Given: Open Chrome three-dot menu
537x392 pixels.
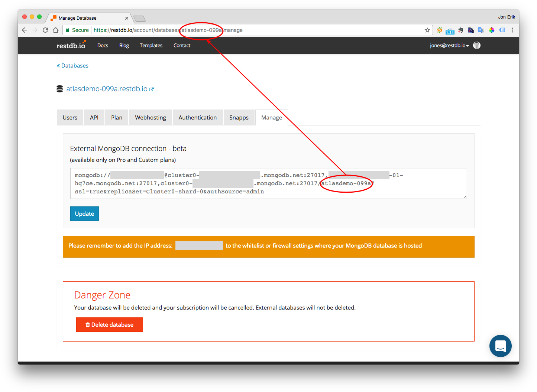Looking at the screenshot, I should point(512,30).
